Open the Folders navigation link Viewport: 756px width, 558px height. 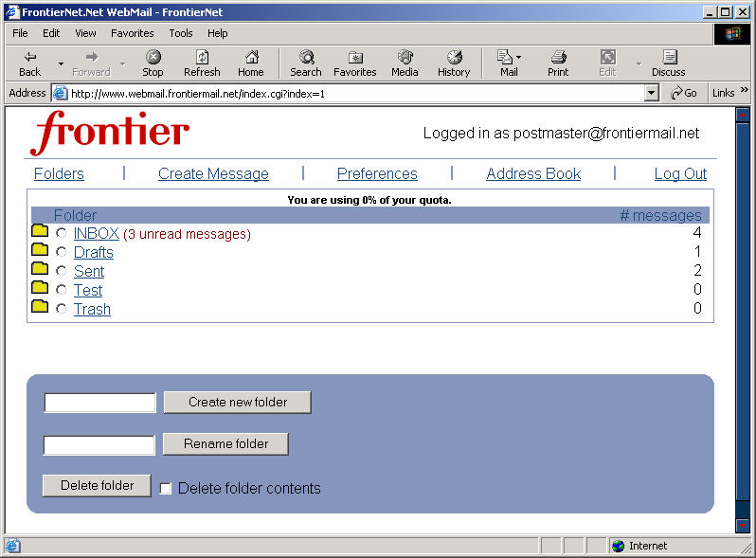pyautogui.click(x=59, y=173)
